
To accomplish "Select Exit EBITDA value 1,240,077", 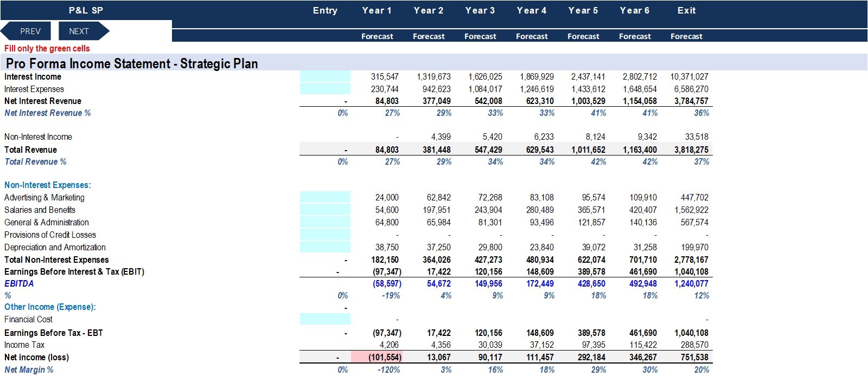I will point(691,283).
